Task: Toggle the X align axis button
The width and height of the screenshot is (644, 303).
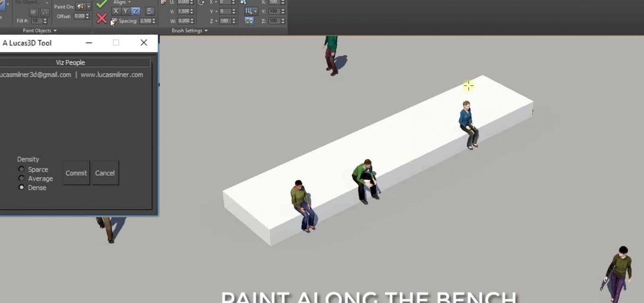Action: coord(116,11)
